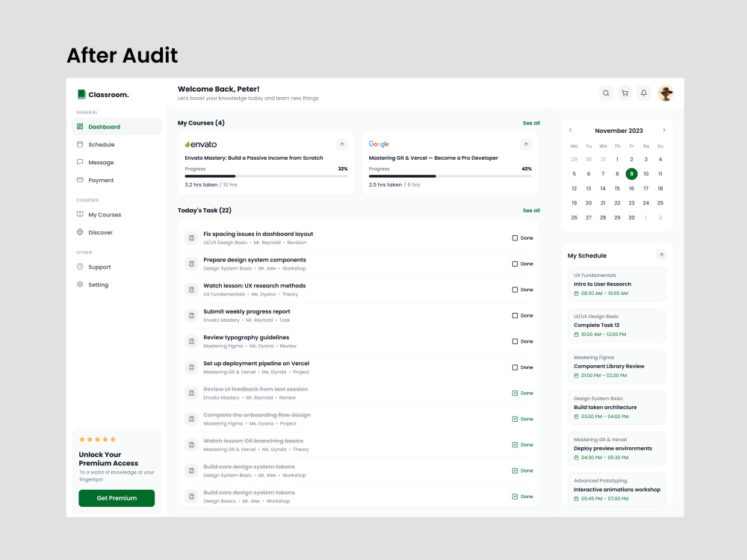747x560 pixels.
Task: Check Done for Submit weekly progress report
Action: click(515, 316)
